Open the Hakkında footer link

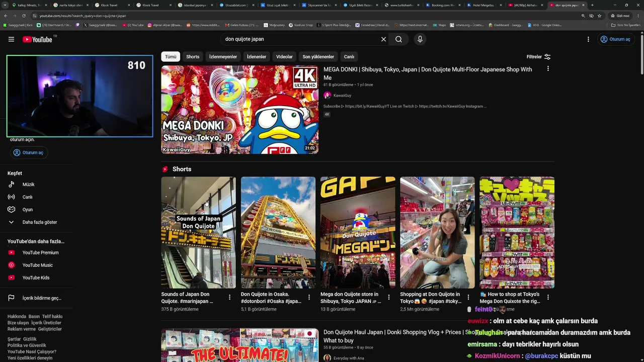17,317
